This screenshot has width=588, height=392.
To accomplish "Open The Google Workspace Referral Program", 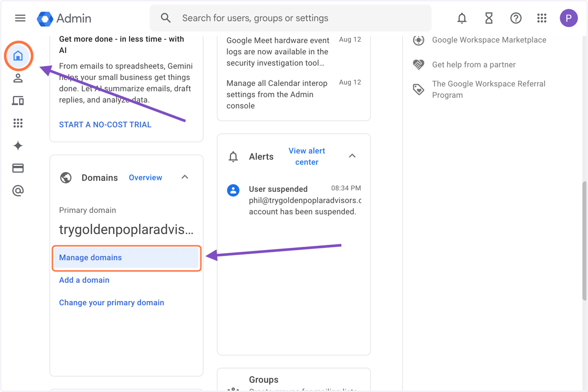I will (x=489, y=89).
